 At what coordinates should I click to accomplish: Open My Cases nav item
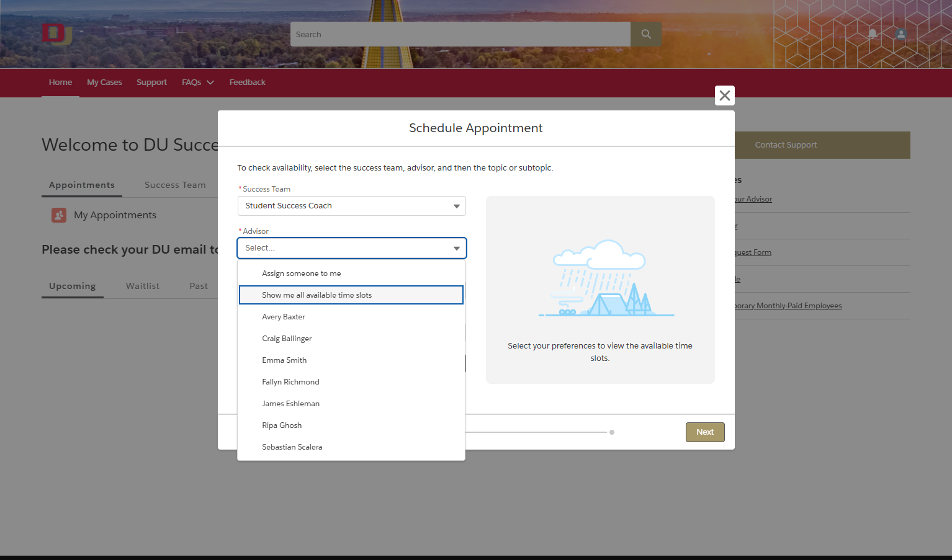pos(104,82)
